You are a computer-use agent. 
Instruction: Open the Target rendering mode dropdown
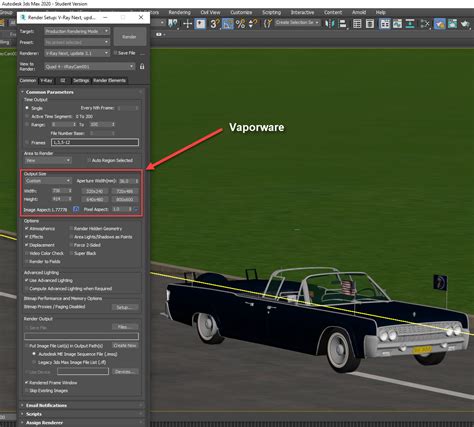(77, 31)
